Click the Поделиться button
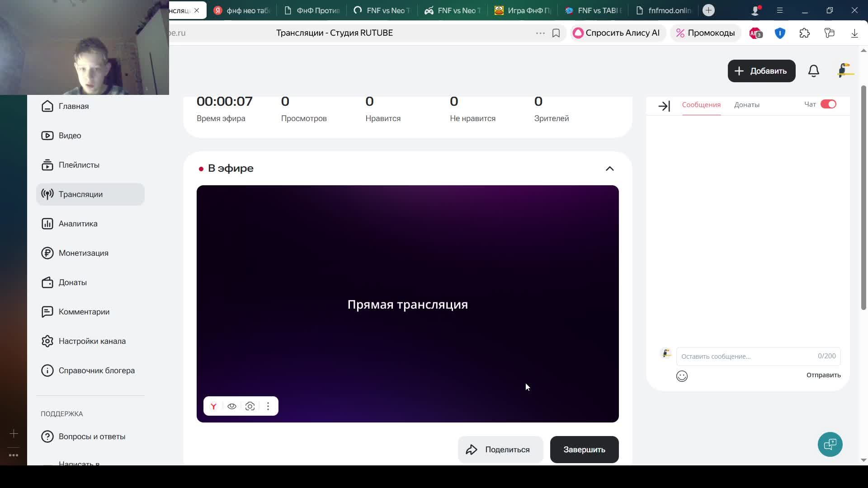 tap(500, 450)
